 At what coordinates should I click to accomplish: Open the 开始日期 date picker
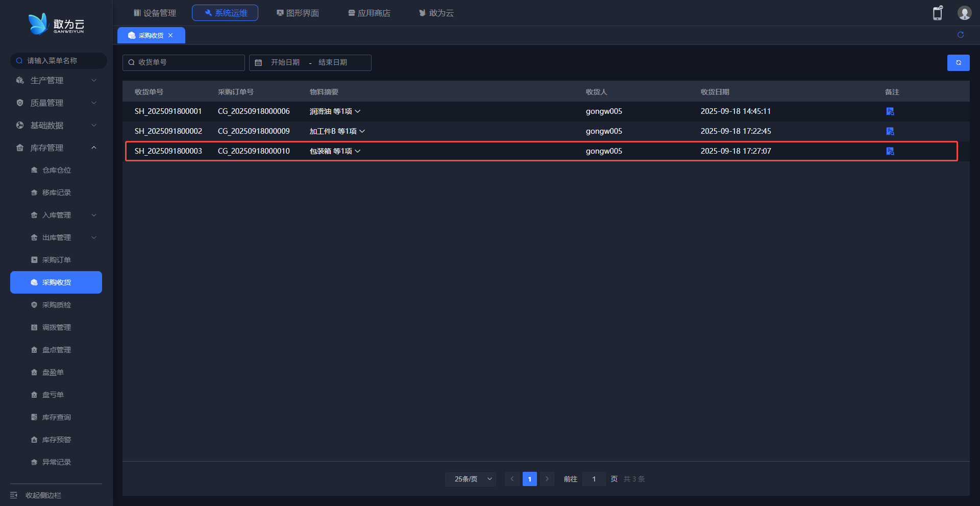285,62
